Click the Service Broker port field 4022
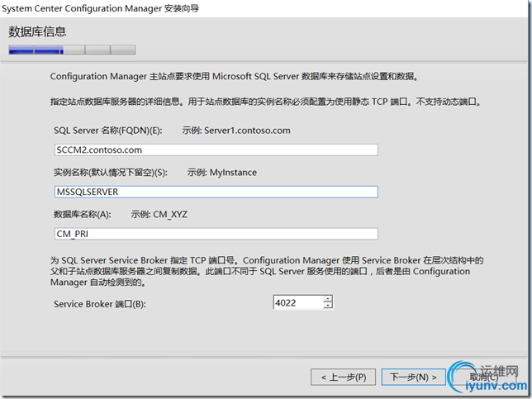 pyautogui.click(x=297, y=302)
